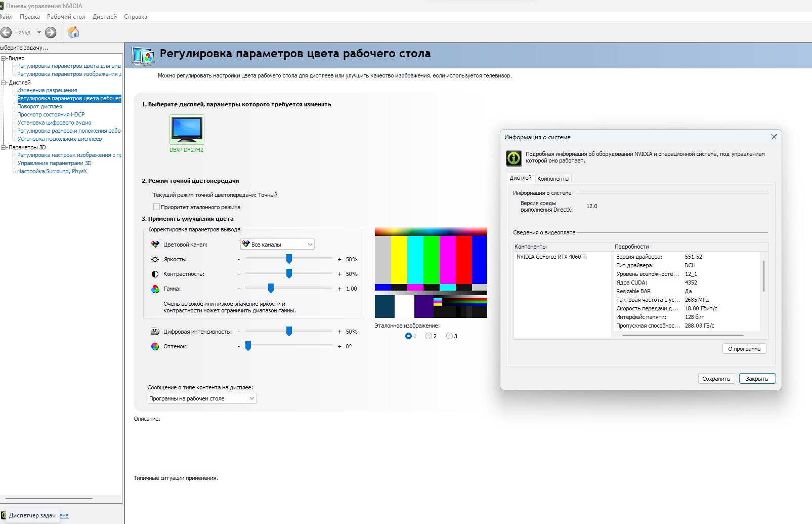Select reference image radio button 1

pyautogui.click(x=408, y=336)
